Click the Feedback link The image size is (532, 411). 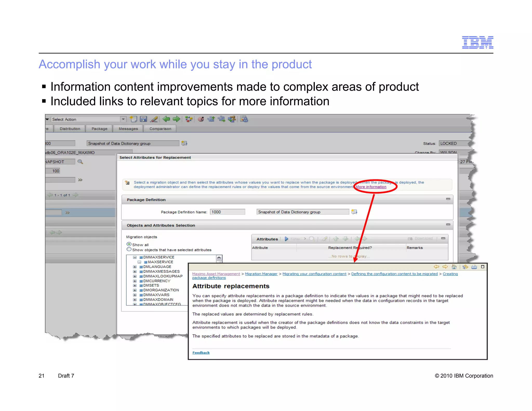(201, 353)
